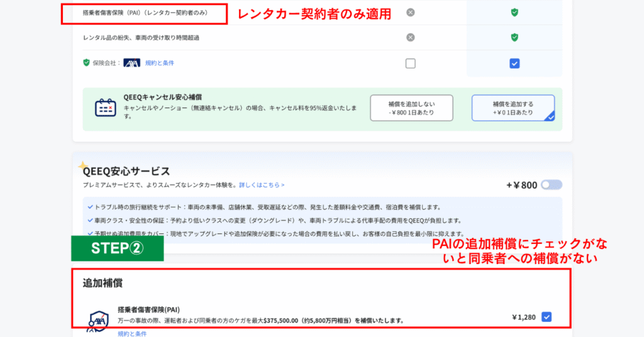
Task: Click the grey X icon in PAI row
Action: (x=410, y=13)
